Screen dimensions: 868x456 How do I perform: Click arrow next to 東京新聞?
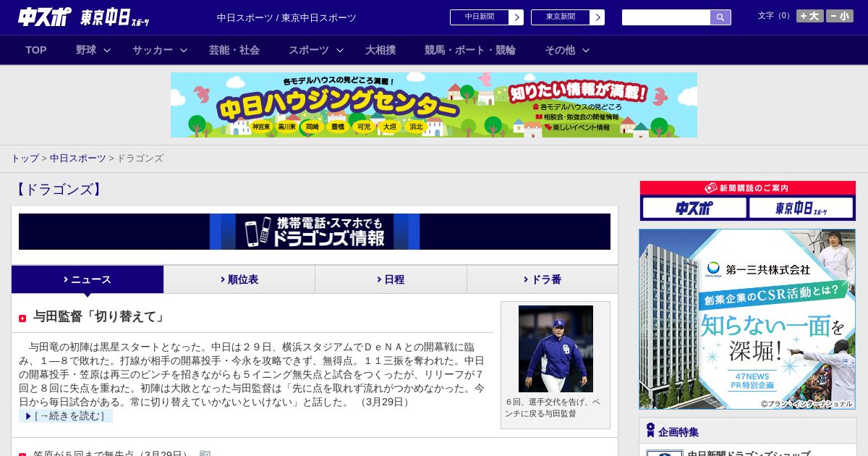(597, 17)
